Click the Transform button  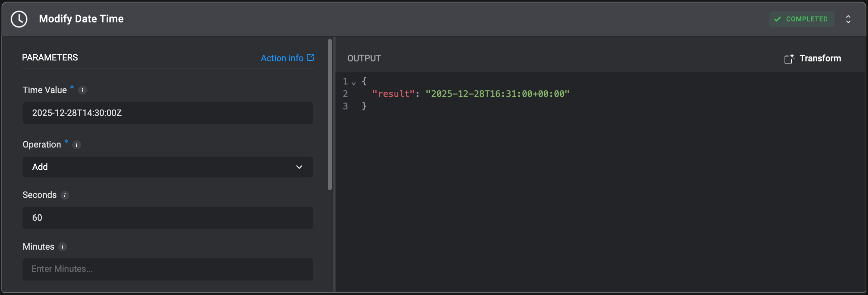pos(813,58)
